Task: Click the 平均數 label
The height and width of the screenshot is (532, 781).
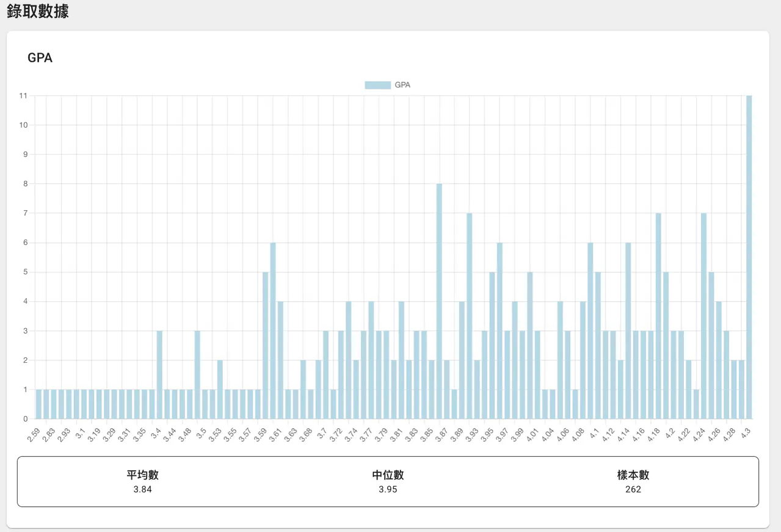Action: point(143,475)
